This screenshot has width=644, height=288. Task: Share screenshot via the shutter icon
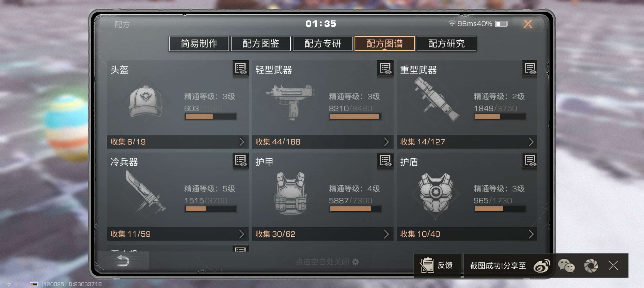coord(591,265)
